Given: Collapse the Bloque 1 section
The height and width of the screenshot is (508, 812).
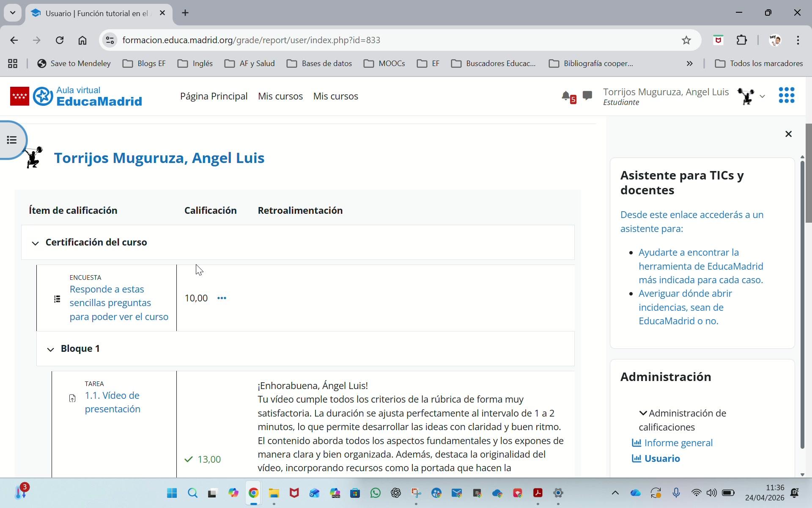Looking at the screenshot, I should (51, 349).
